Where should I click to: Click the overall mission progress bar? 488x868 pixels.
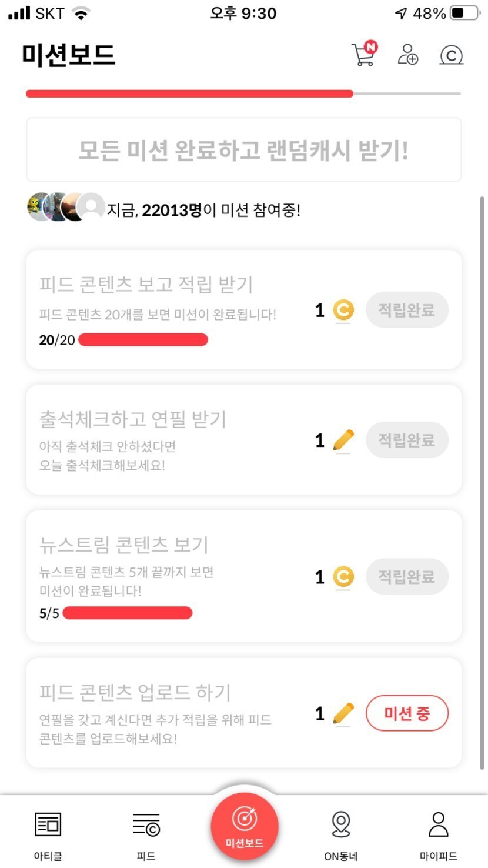coord(243,94)
